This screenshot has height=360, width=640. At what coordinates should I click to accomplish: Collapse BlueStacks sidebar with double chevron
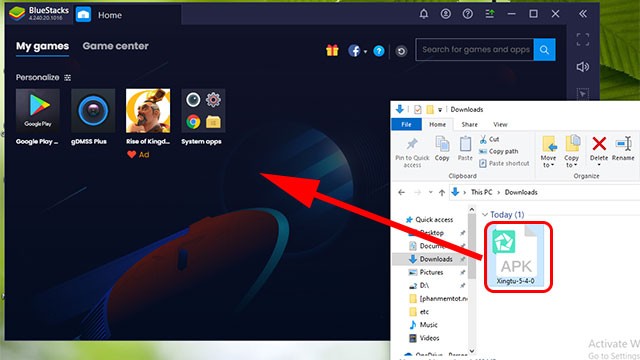[x=583, y=14]
